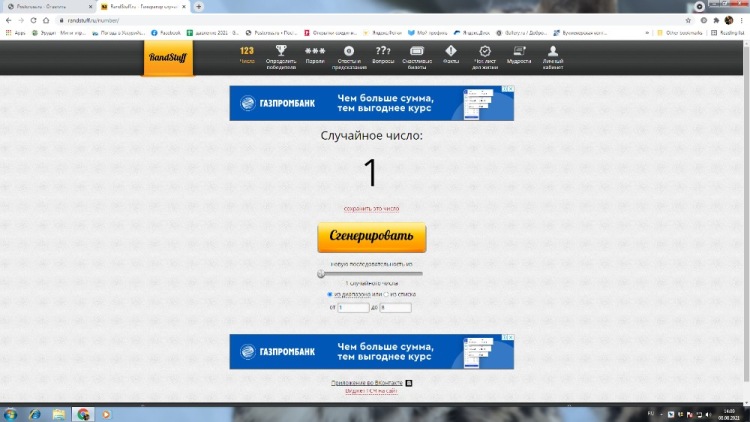
Task: Click the 'до' range end input field
Action: 395,308
